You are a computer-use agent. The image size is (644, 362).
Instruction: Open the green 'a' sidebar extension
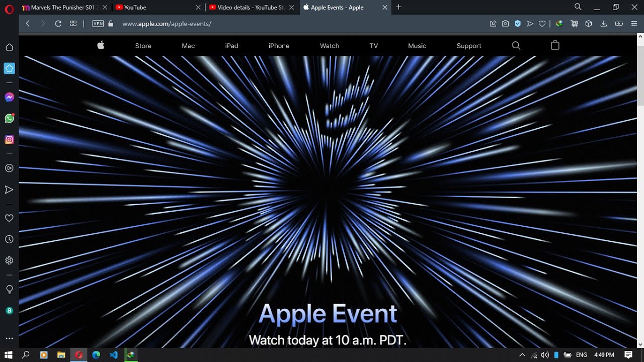click(9, 311)
